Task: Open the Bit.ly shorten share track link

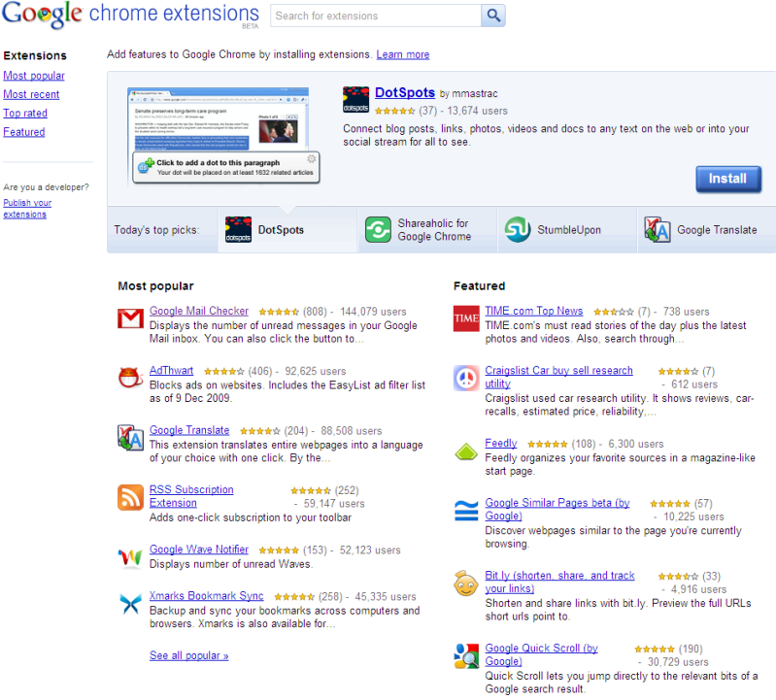Action: pyautogui.click(x=559, y=582)
